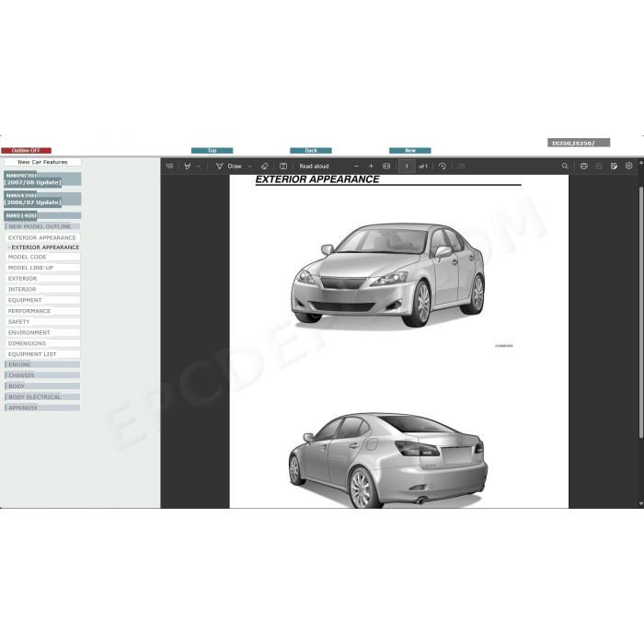This screenshot has height=644, width=644.
Task: Toggle the Outline OFF button
Action: click(x=27, y=150)
